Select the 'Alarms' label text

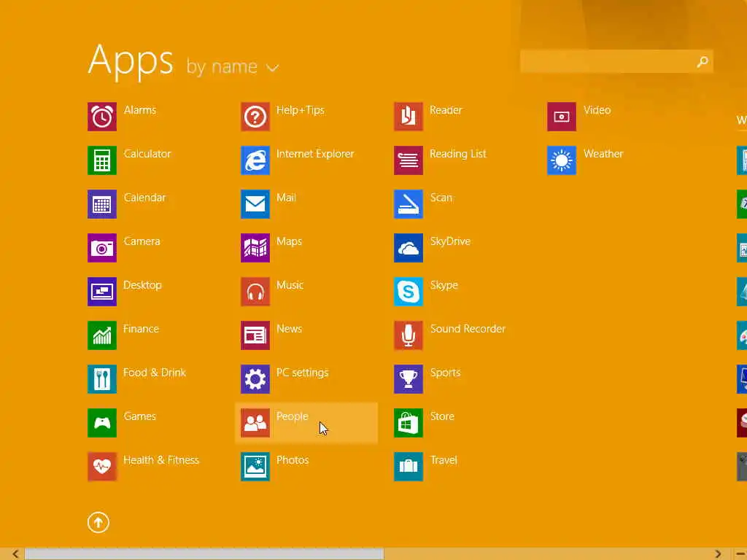pyautogui.click(x=140, y=110)
